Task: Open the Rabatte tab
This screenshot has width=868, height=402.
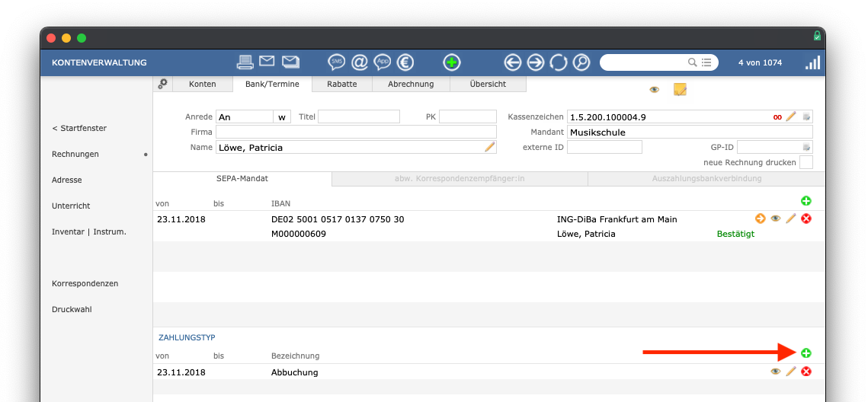Action: [x=342, y=84]
